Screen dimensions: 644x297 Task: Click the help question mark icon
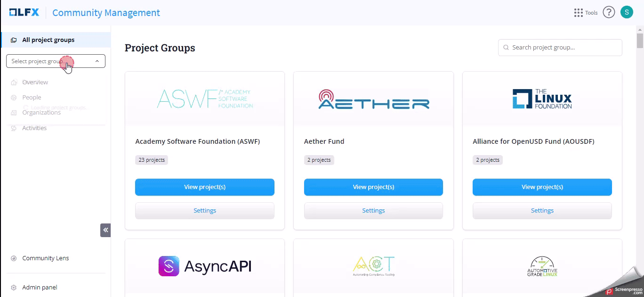point(609,13)
